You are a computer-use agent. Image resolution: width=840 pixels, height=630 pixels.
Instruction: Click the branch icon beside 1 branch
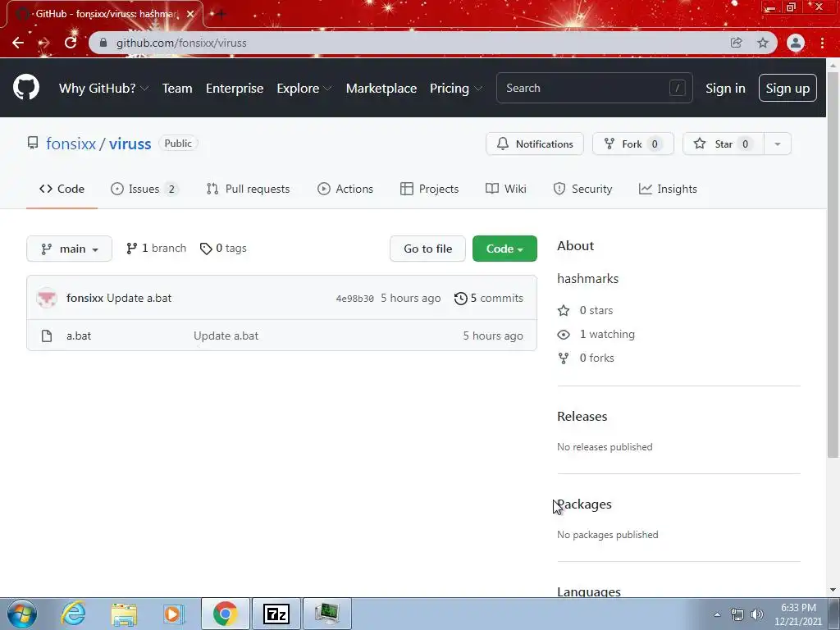131,249
